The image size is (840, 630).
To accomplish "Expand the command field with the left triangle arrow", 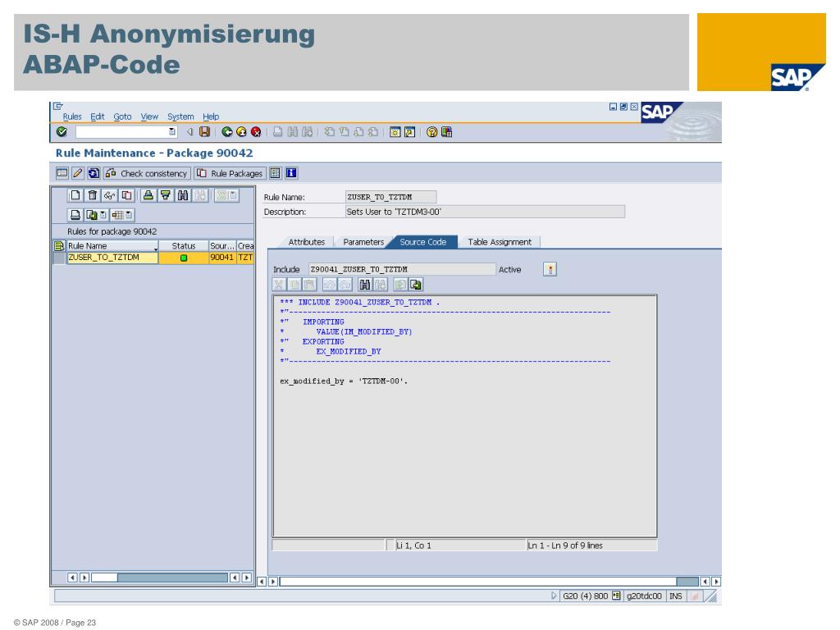I will point(189,132).
